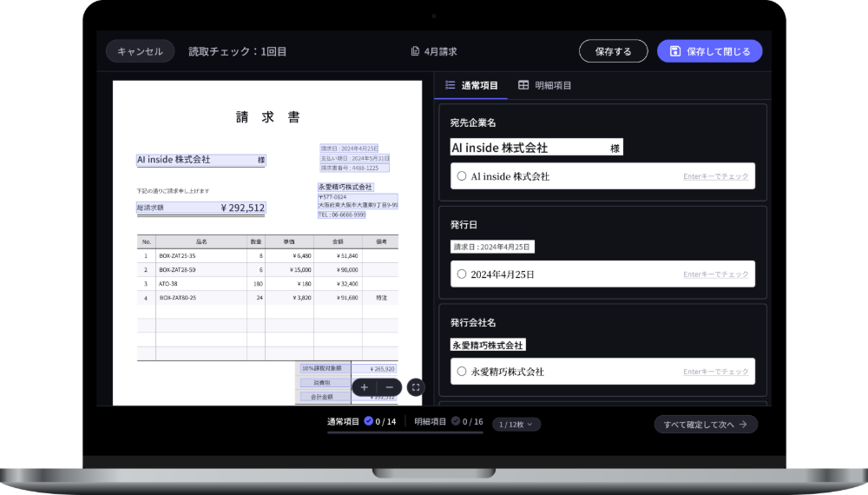Click 請求日：2024年4月25日 on invoice
868x495 pixels.
349,148
